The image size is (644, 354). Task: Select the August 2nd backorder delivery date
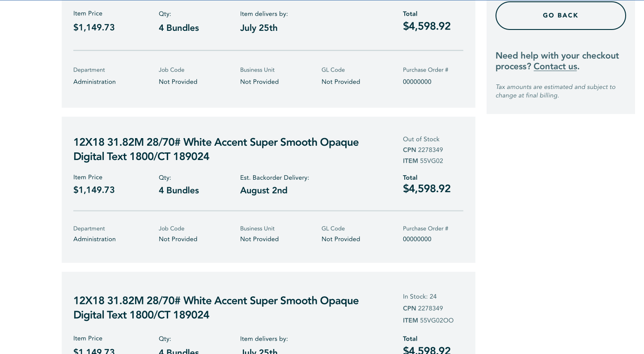(264, 190)
